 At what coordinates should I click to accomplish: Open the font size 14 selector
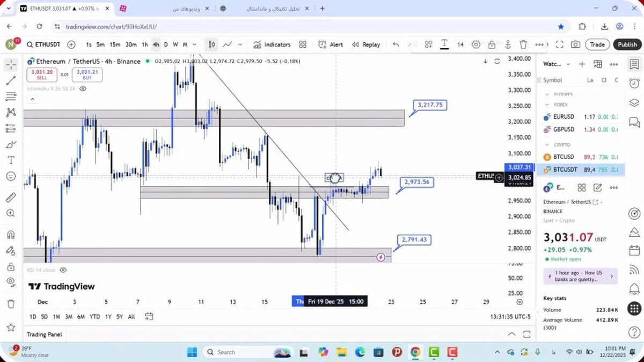(x=460, y=45)
